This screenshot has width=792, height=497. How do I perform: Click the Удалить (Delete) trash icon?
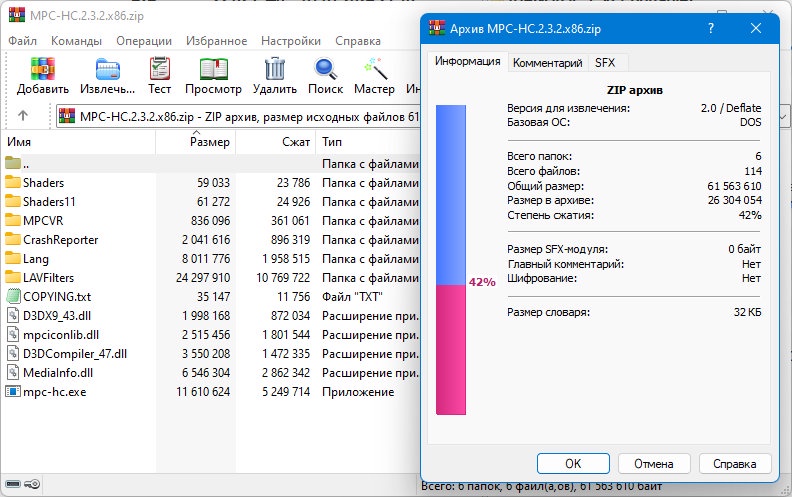coord(275,69)
